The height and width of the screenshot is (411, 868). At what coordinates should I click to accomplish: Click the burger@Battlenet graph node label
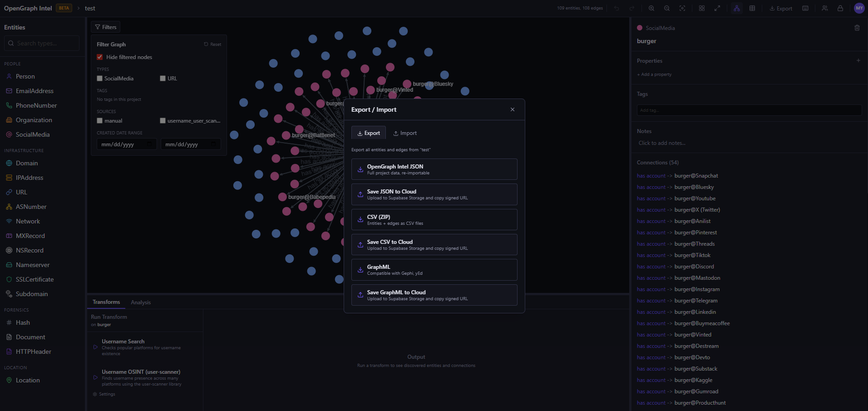tap(313, 135)
